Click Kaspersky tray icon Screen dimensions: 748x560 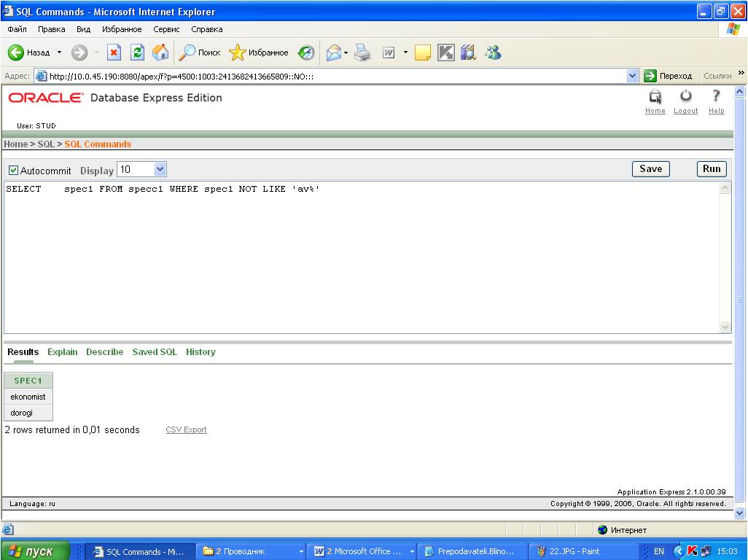pos(692,551)
